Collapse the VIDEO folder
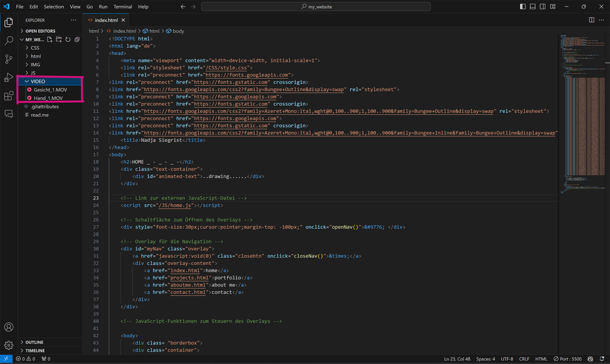The height and width of the screenshot is (364, 610). pyautogui.click(x=38, y=81)
